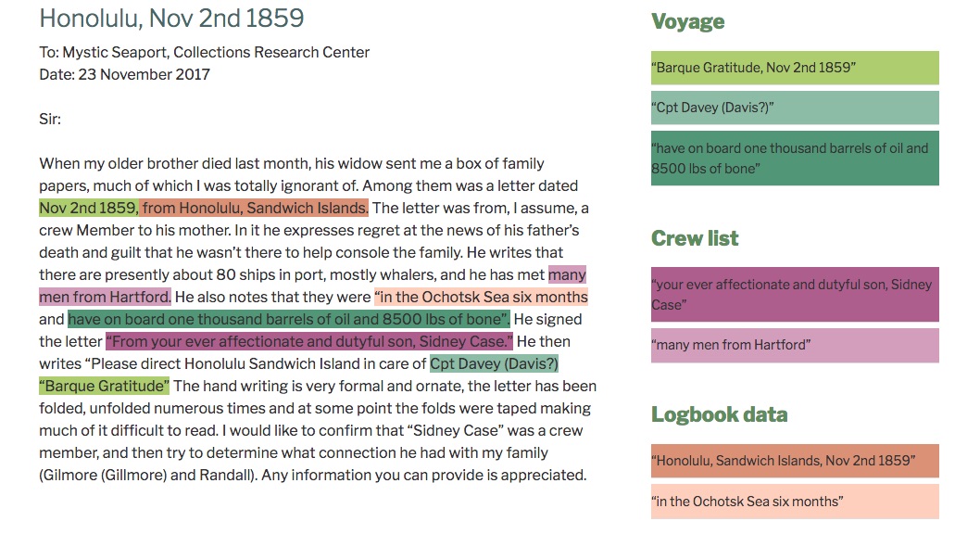Click the "To: Mystic Seaport, Collections Research Center" line
This screenshot has height=534, width=980.
(x=204, y=53)
